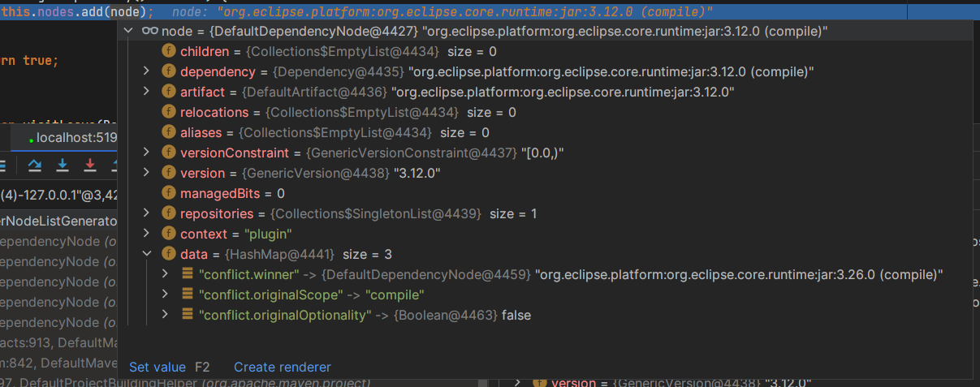Click the thread entry ending 127.0.0.1
Viewport: 980px width, 387px height.
[58, 195]
